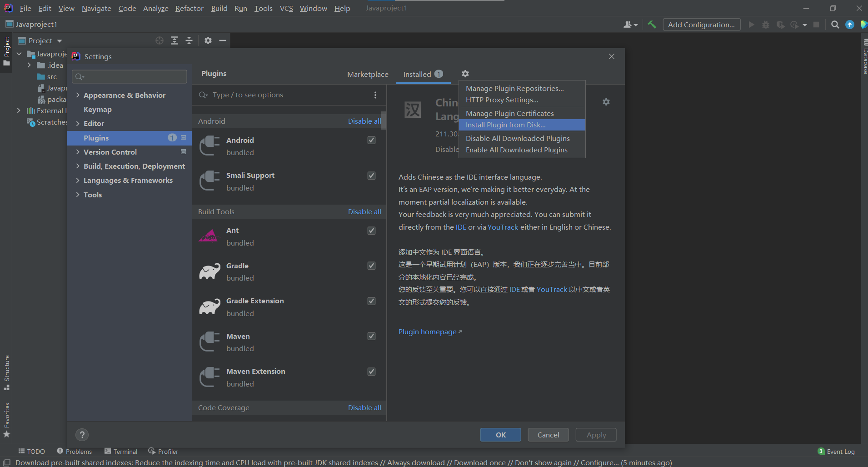The width and height of the screenshot is (868, 467).
Task: Expand the Editor settings category
Action: pos(78,123)
